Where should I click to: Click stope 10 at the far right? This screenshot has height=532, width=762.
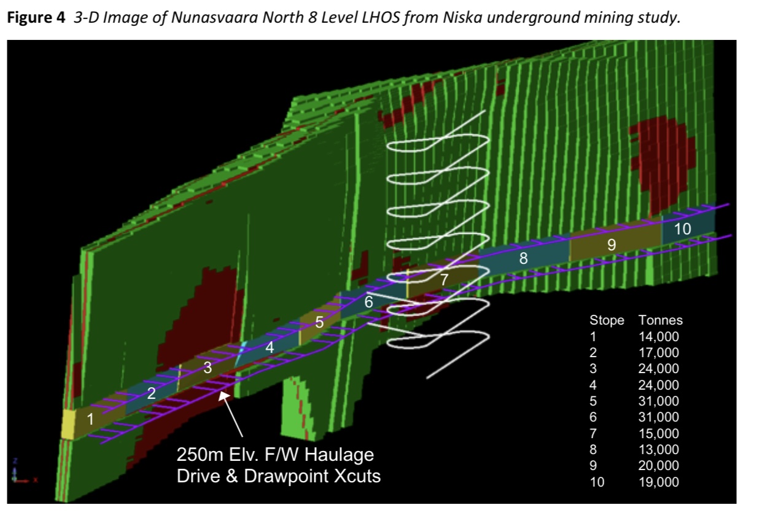tap(682, 228)
